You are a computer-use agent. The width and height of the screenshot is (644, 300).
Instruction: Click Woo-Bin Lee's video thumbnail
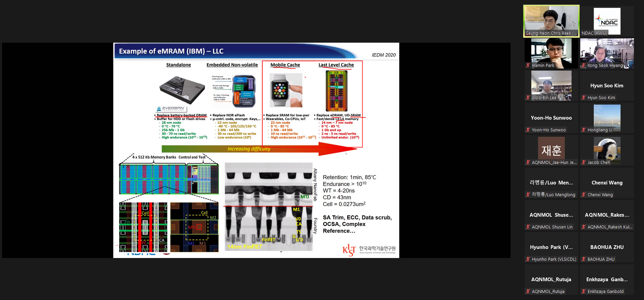pyautogui.click(x=551, y=85)
